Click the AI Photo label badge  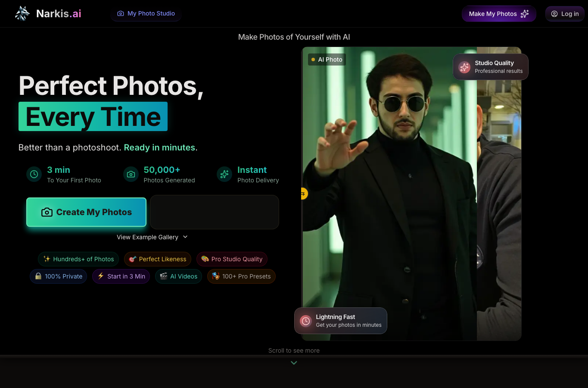click(327, 59)
